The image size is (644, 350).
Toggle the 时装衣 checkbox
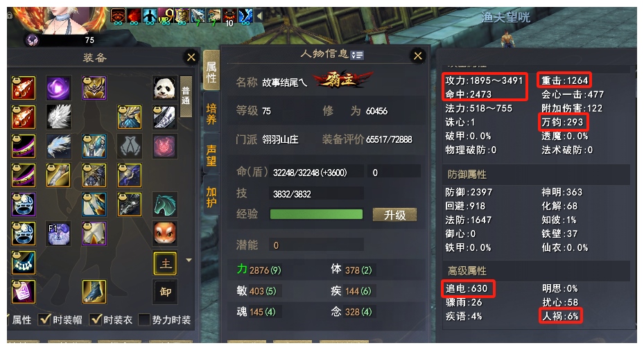(x=95, y=320)
